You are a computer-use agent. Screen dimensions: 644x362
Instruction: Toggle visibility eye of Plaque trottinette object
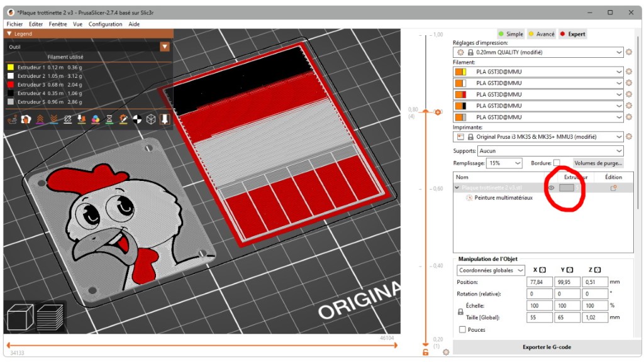551,187
